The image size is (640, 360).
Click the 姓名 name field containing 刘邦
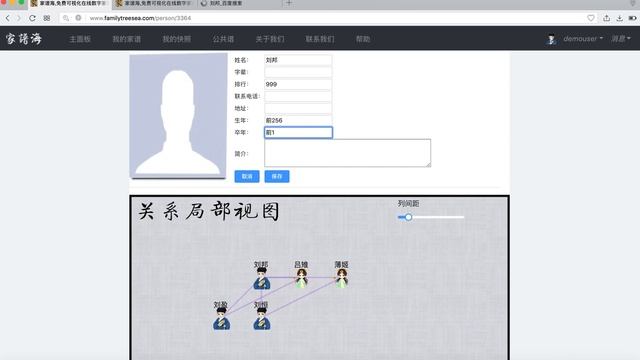(x=298, y=60)
